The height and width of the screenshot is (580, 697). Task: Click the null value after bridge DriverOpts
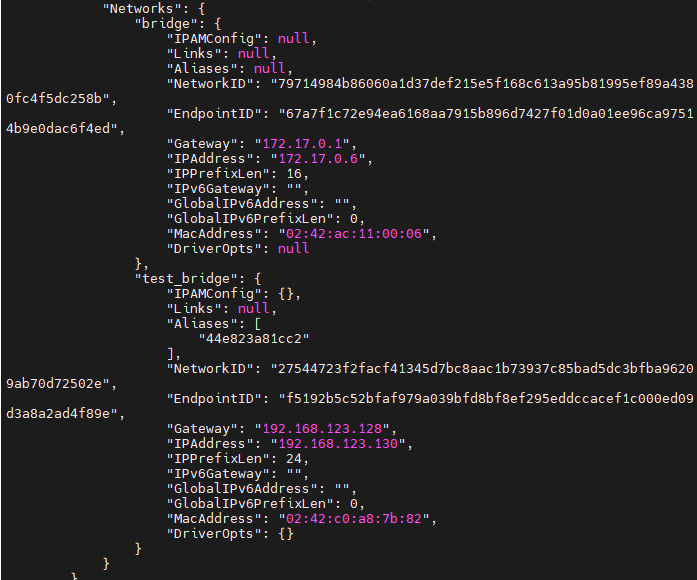coord(293,248)
